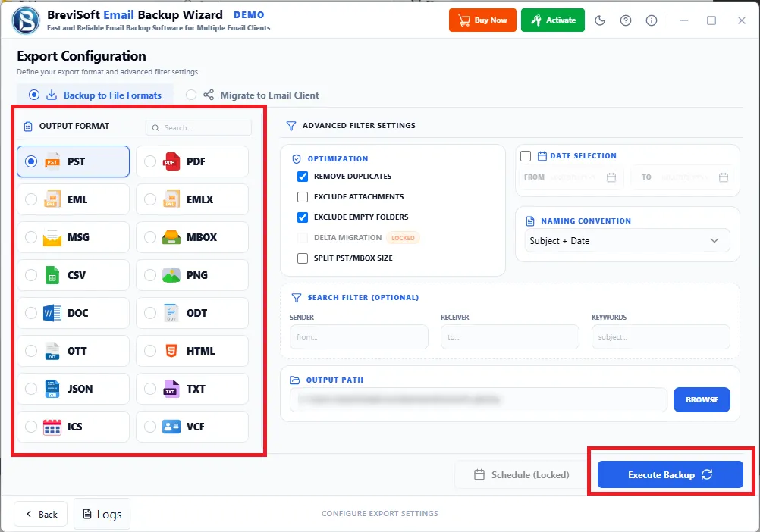Click the output format Search field
Image resolution: width=760 pixels, height=532 pixels.
click(198, 128)
